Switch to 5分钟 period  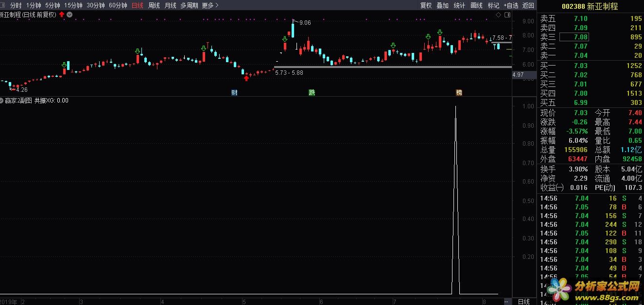pos(52,5)
